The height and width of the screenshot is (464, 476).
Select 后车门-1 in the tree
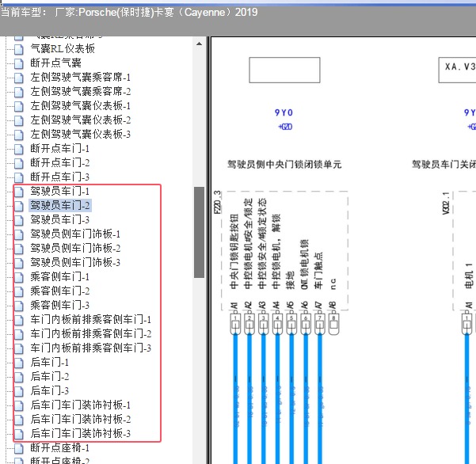49,363
